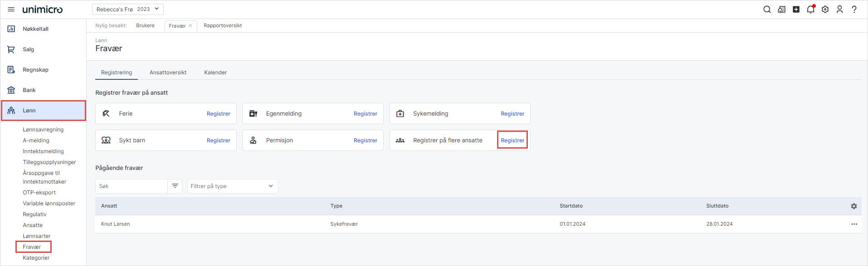Click the table column settings gear
The width and height of the screenshot is (868, 266).
(853, 206)
